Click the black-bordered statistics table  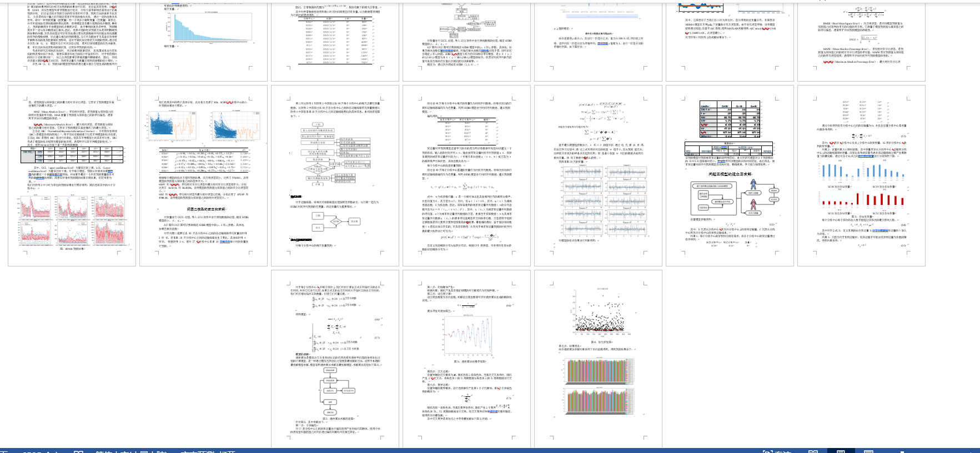pos(730,119)
